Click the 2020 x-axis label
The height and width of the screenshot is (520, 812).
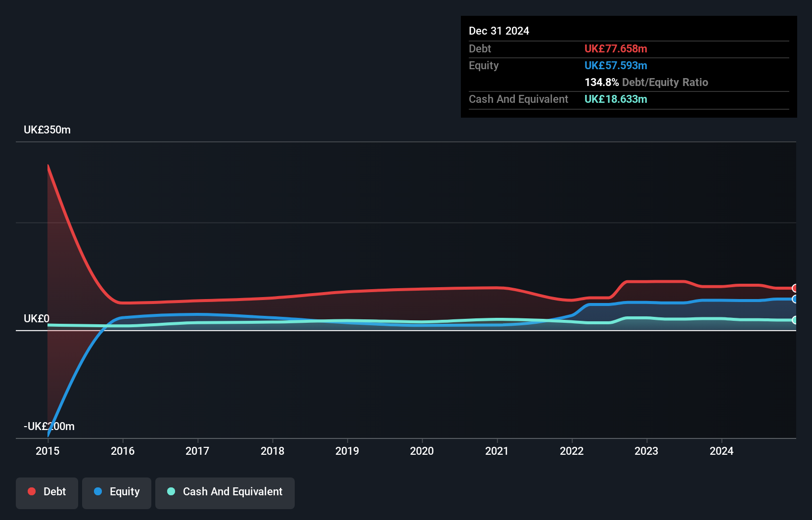coord(422,451)
